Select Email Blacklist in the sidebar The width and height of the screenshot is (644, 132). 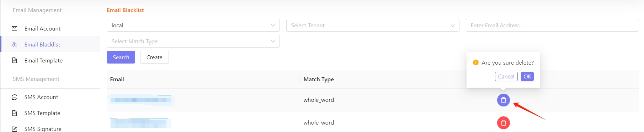(50, 44)
